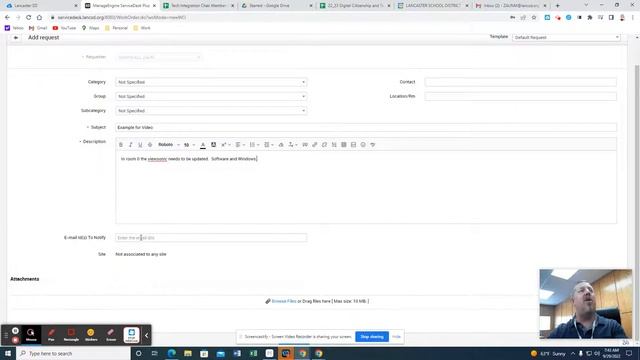
Task: Open the Maps bookmark
Action: pos(90,28)
